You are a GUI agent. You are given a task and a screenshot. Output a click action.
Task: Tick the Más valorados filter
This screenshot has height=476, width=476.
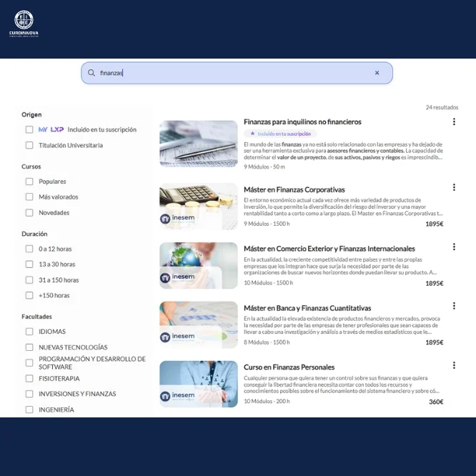29,197
